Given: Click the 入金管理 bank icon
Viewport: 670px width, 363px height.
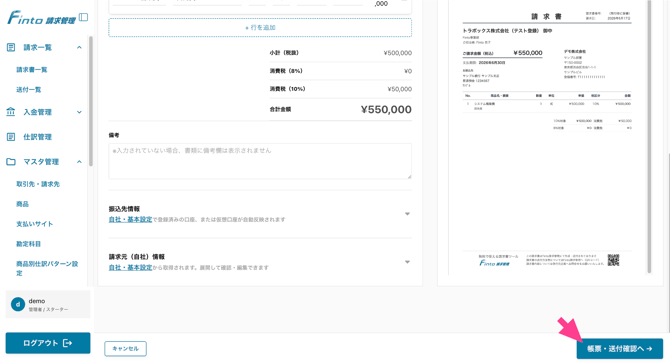Looking at the screenshot, I should pyautogui.click(x=11, y=112).
